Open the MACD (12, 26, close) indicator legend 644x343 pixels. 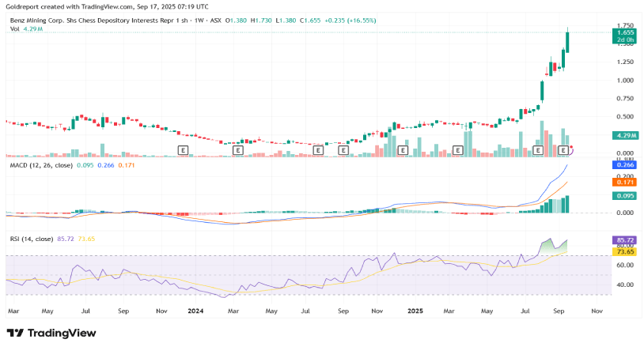[40, 167]
